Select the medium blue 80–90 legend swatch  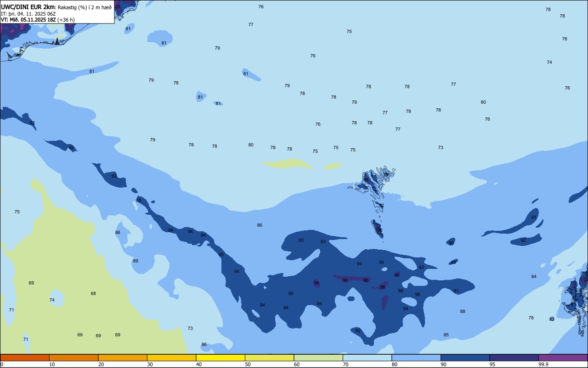tap(416, 357)
